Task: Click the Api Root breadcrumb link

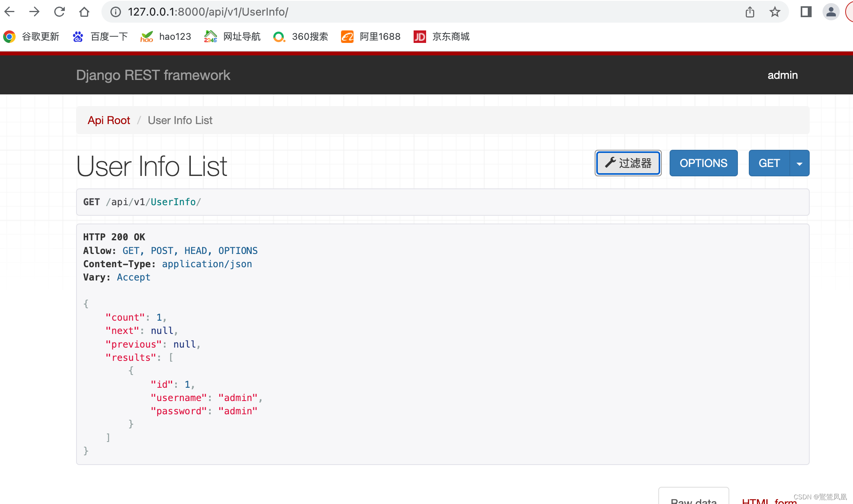Action: pos(108,120)
